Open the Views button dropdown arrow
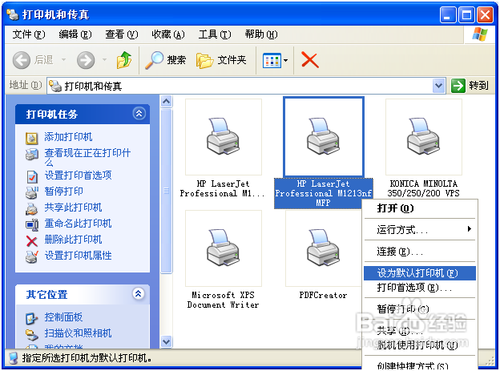Viewport: 500px width, 371px height. click(286, 61)
